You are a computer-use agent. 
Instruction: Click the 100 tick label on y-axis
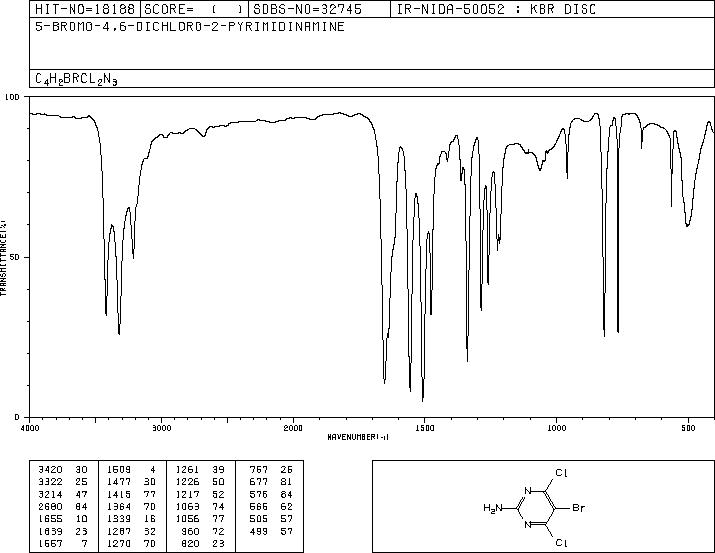(x=12, y=97)
